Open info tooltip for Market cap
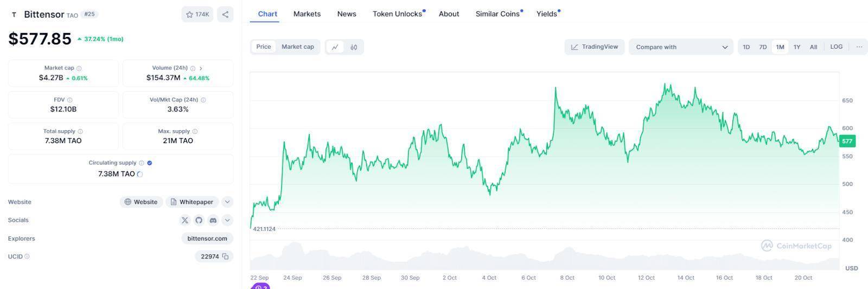 click(x=79, y=68)
